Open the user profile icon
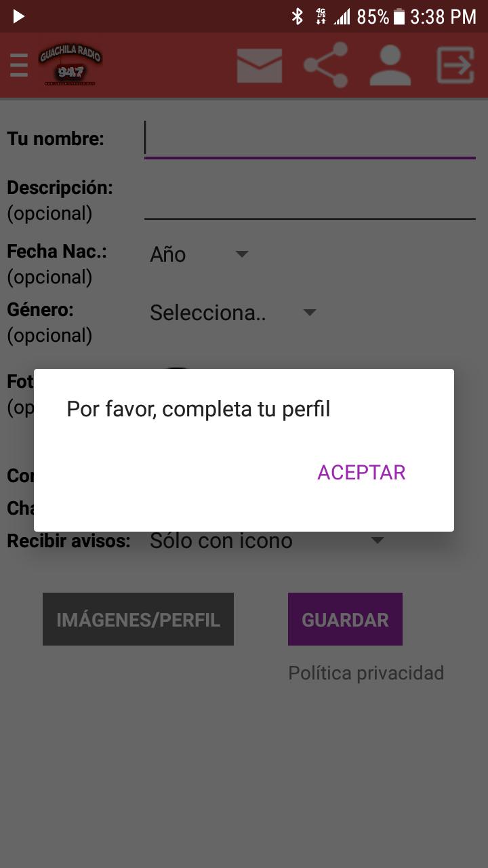This screenshot has height=868, width=488. 390,65
